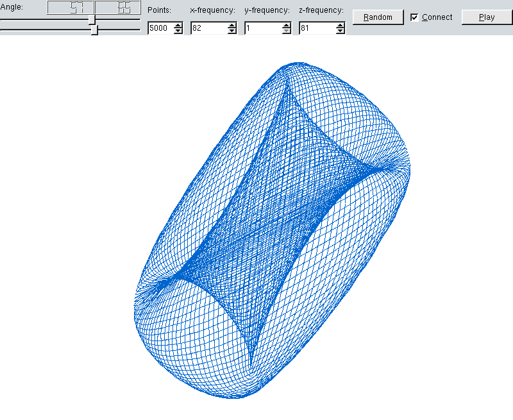Click the lower angle slider handle
This screenshot has width=513, height=420.
click(x=94, y=30)
